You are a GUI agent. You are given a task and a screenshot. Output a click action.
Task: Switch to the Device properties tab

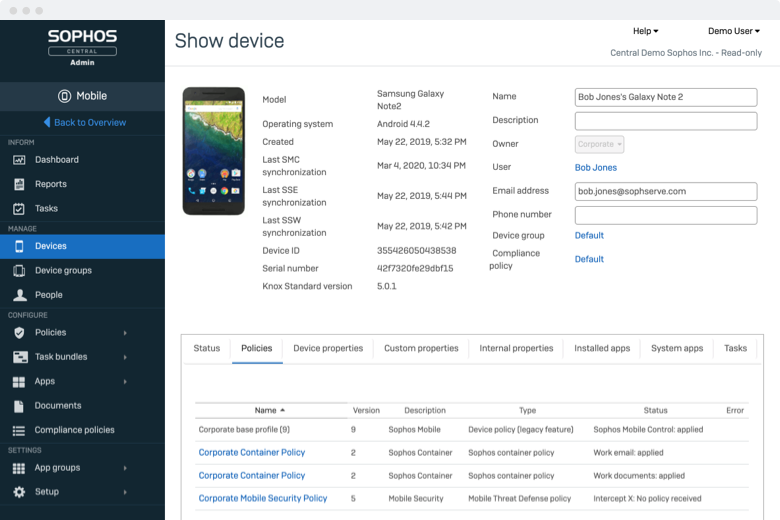[x=328, y=349]
